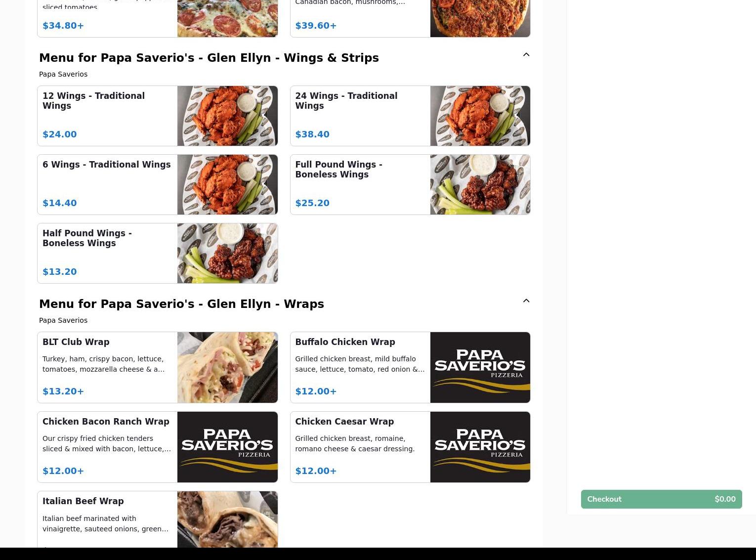Open the Checkout button showing $0.00
This screenshot has width=756, height=560.
tap(661, 499)
